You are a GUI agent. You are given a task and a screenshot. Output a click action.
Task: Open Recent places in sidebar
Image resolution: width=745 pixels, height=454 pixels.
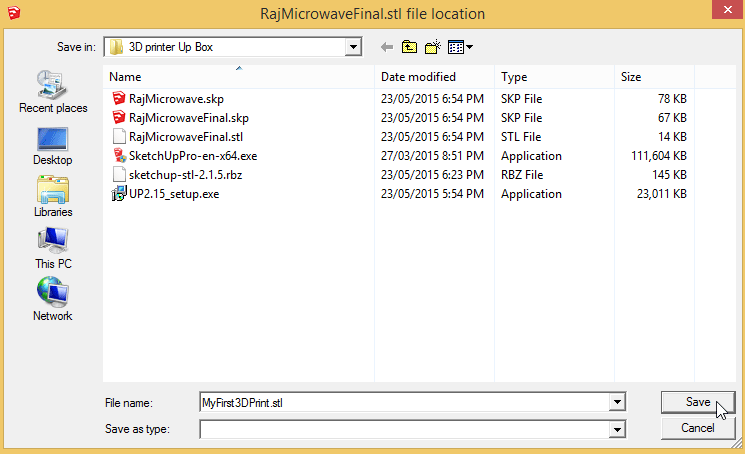(x=53, y=92)
